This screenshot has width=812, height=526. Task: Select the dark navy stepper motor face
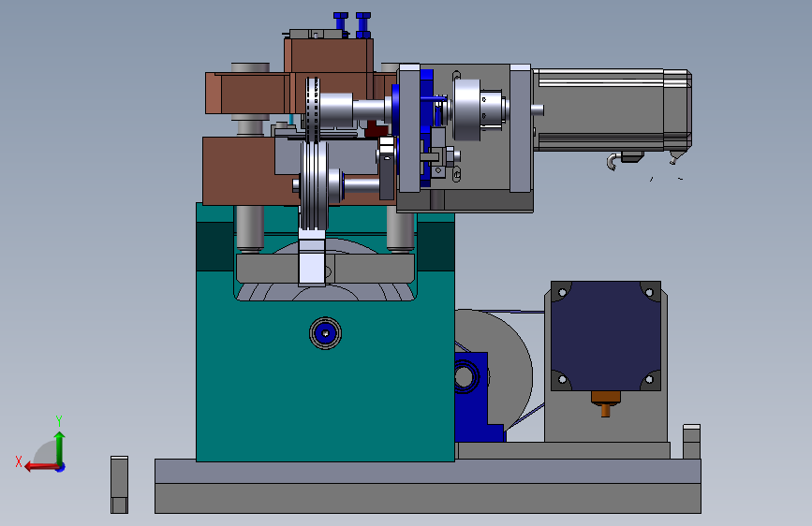pos(606,336)
